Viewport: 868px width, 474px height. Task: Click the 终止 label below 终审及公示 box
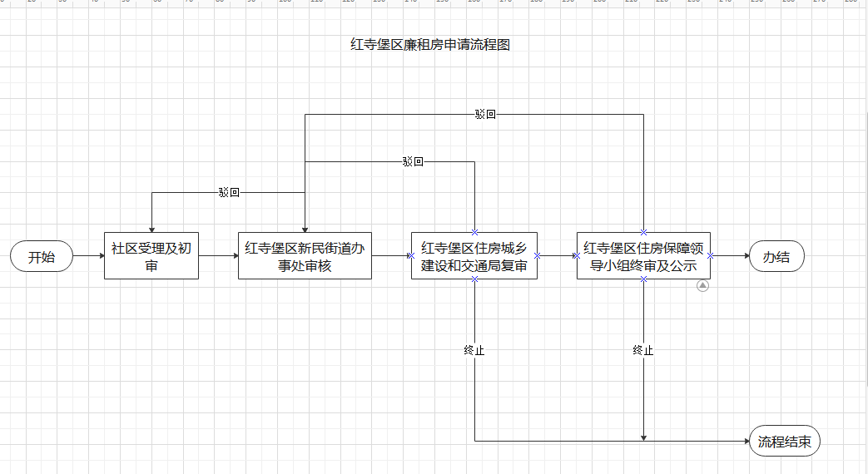click(643, 350)
